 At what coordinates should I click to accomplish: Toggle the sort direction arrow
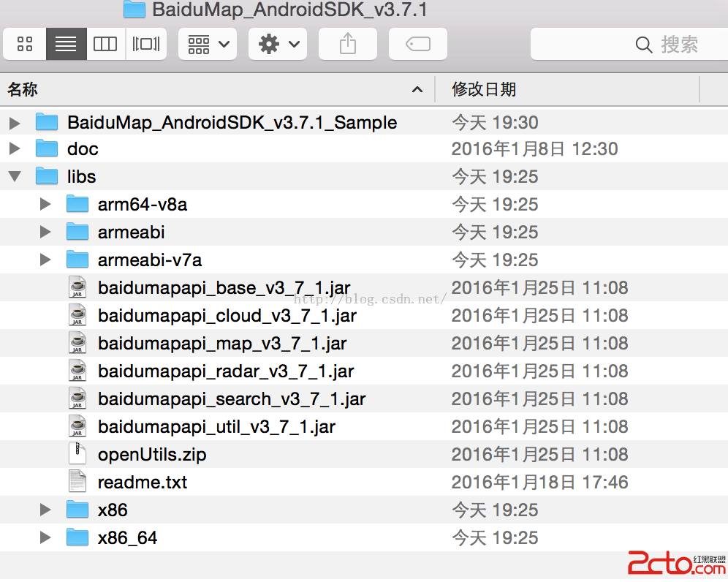pyautogui.click(x=417, y=90)
